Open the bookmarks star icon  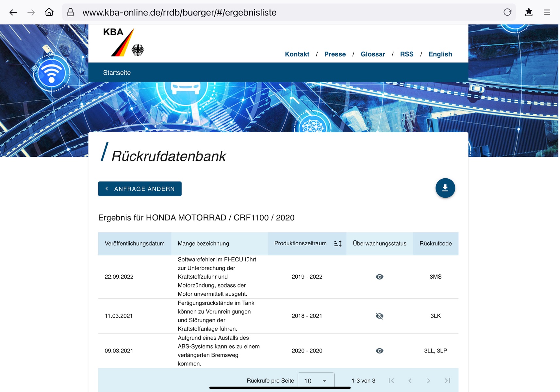(x=529, y=12)
